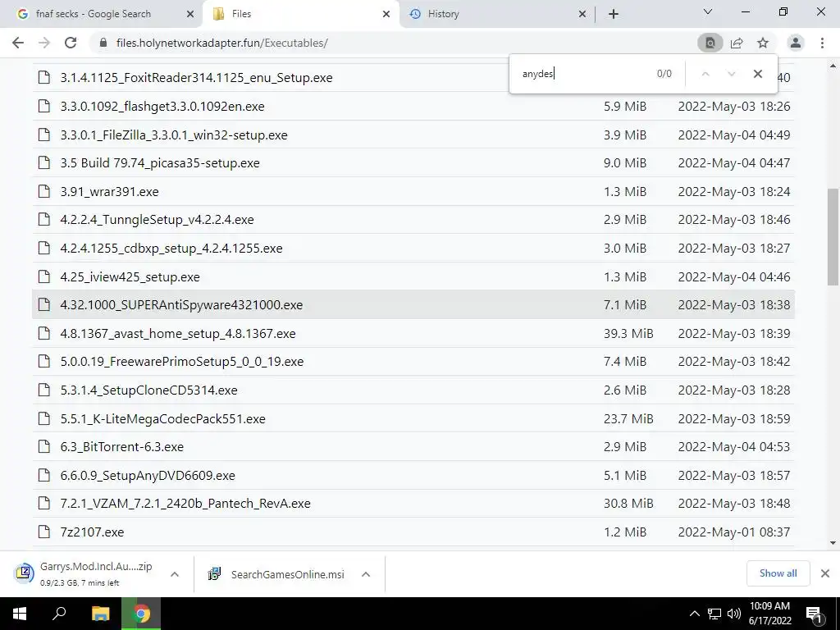
Task: Click the Chrome taskbar icon
Action: [141, 614]
